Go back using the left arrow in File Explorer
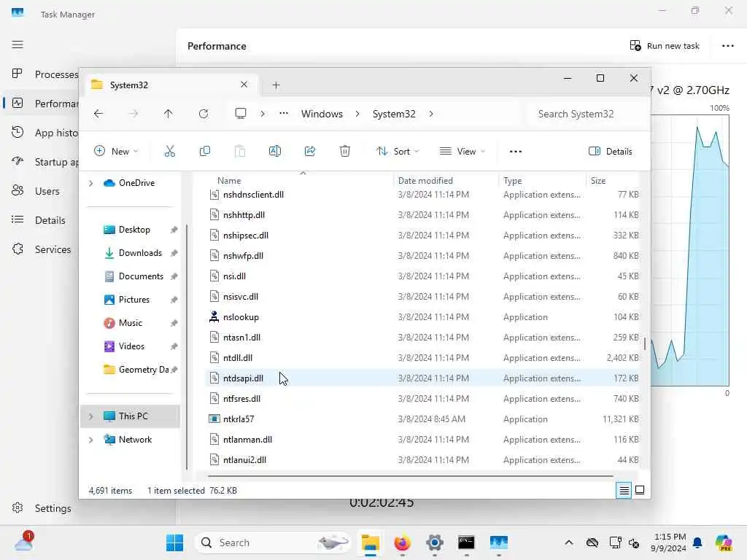The width and height of the screenshot is (747, 560). (x=98, y=114)
